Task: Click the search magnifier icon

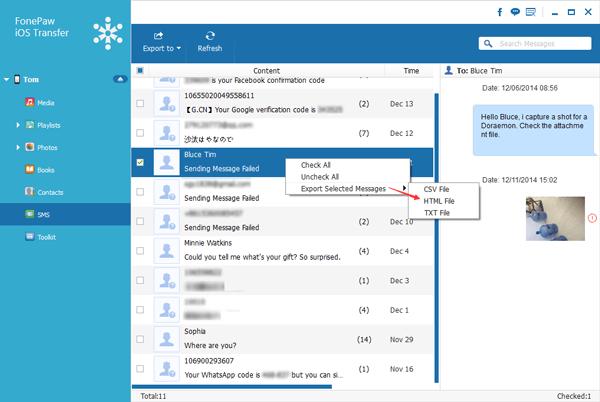Action: (488, 44)
